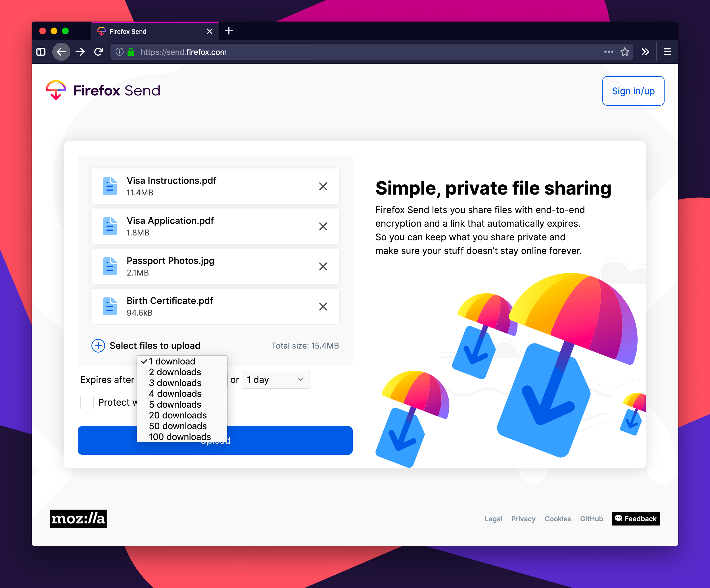Click the Privacy link in footer

click(523, 519)
